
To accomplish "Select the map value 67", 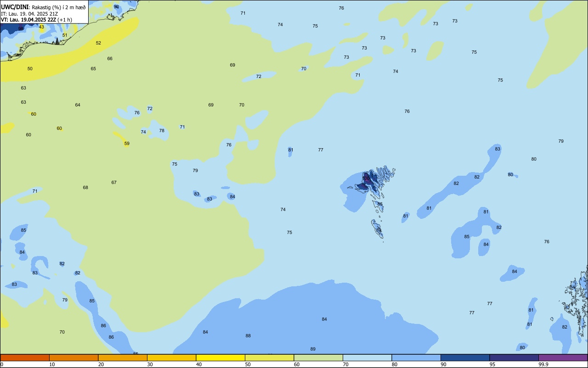I will click(114, 183).
